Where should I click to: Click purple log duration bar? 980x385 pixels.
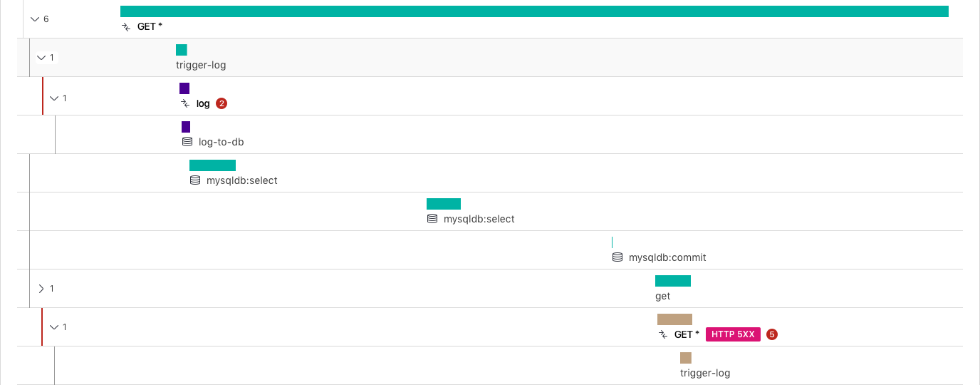(184, 88)
